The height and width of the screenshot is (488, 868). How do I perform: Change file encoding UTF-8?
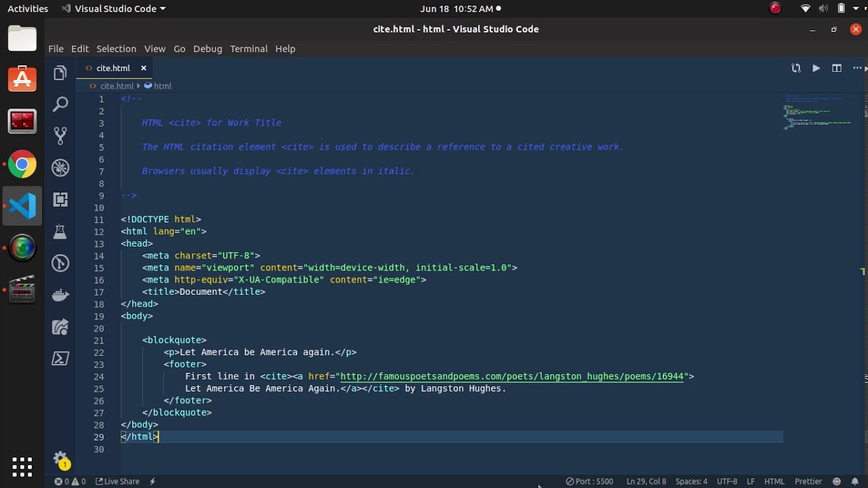727,481
